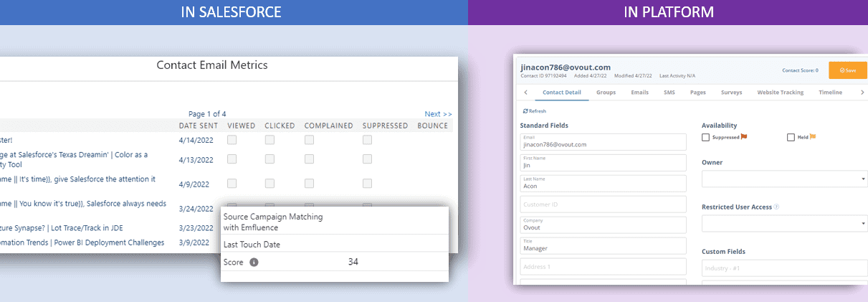Open the Owner dropdown

785,178
